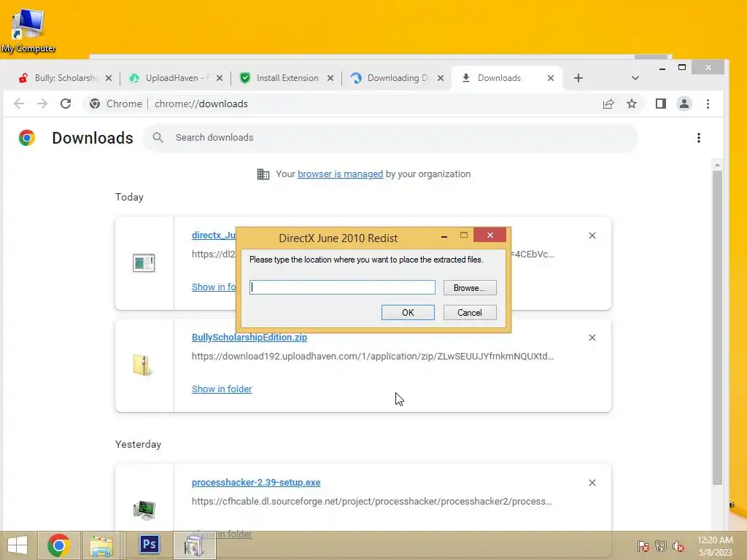Close the Downloading tab
The width and height of the screenshot is (747, 560).
441,78
